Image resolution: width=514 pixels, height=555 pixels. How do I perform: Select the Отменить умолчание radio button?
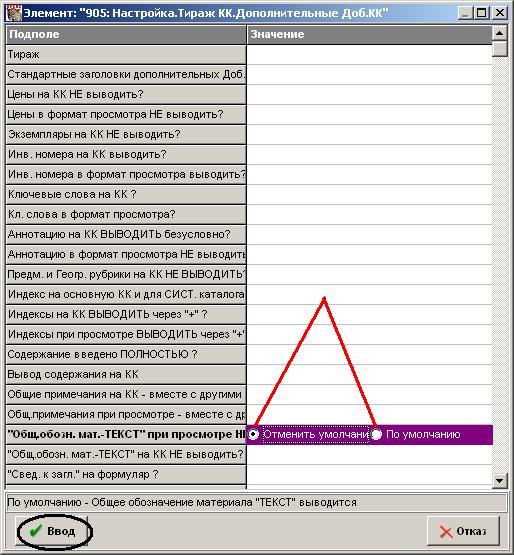point(253,434)
